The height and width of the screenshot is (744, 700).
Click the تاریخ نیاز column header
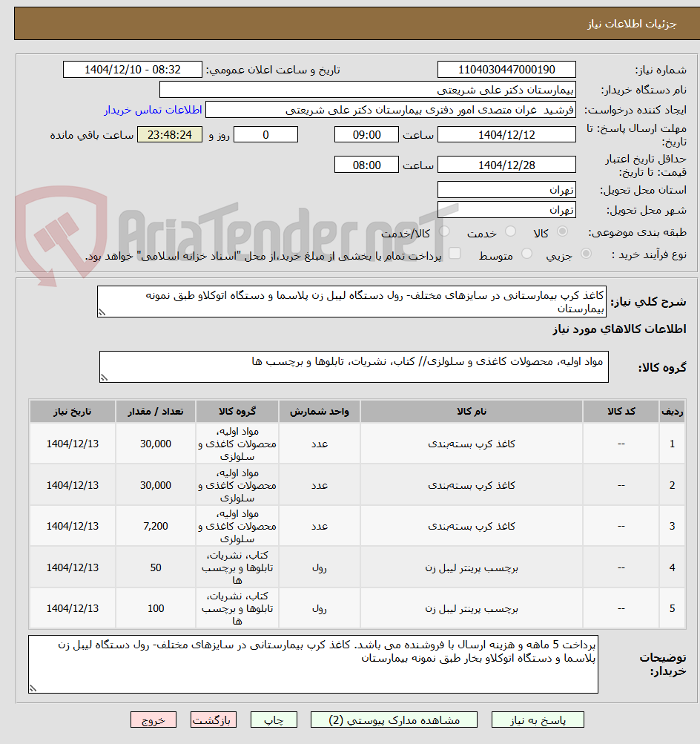[x=73, y=412]
